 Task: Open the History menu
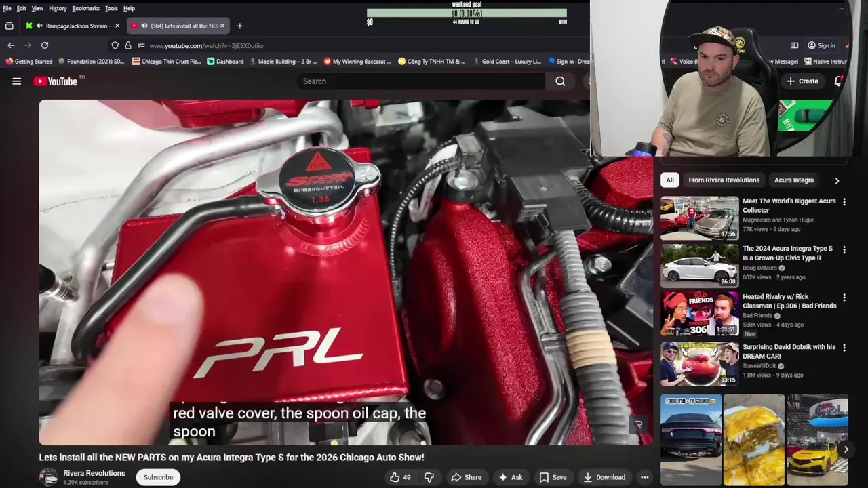point(58,8)
